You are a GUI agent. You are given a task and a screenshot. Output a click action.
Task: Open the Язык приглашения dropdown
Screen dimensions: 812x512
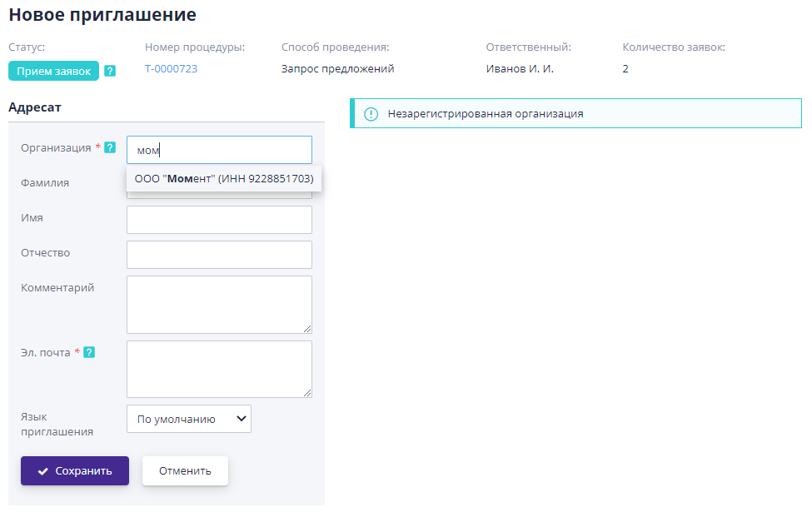(188, 419)
